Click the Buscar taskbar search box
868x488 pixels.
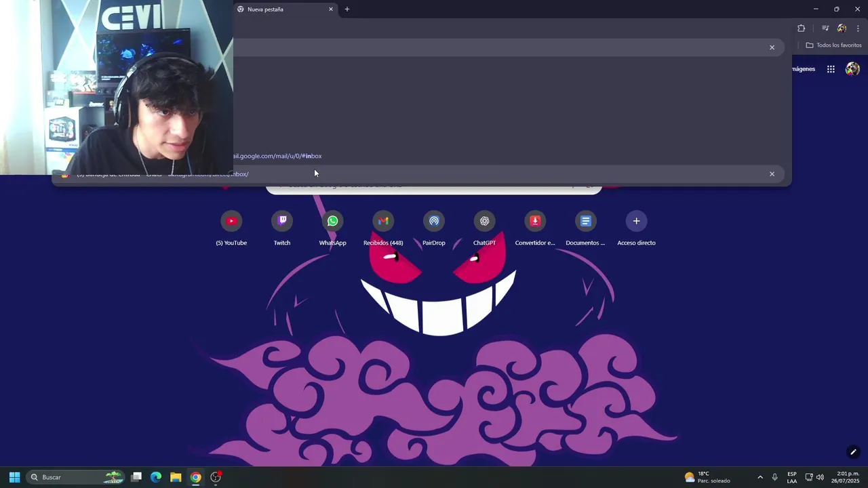click(76, 477)
